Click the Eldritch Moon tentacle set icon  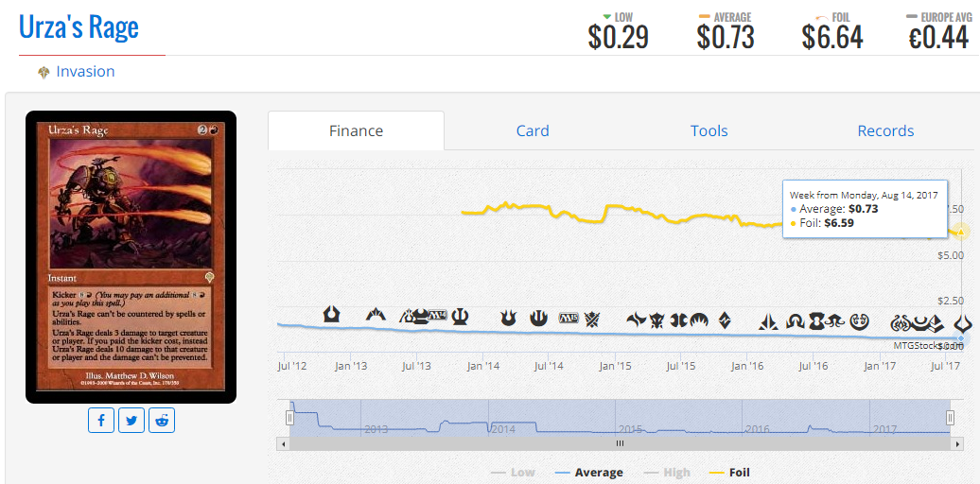pyautogui.click(x=833, y=321)
